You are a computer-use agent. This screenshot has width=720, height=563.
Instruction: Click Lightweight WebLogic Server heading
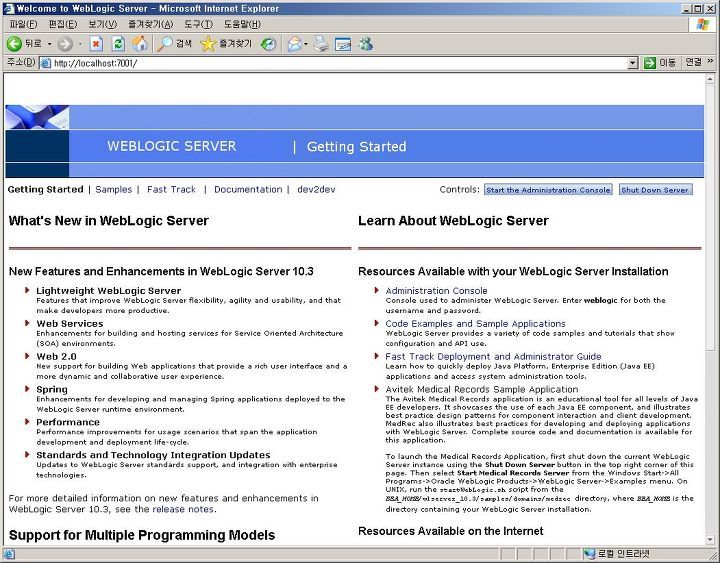108,291
